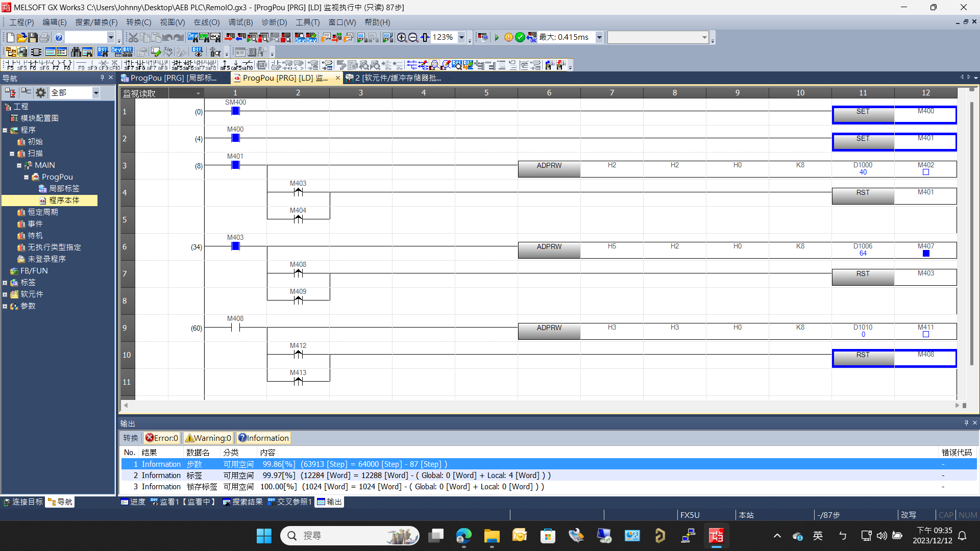Click the blue help question-mark icon
Screen dimensions: 980x551
tap(59, 37)
